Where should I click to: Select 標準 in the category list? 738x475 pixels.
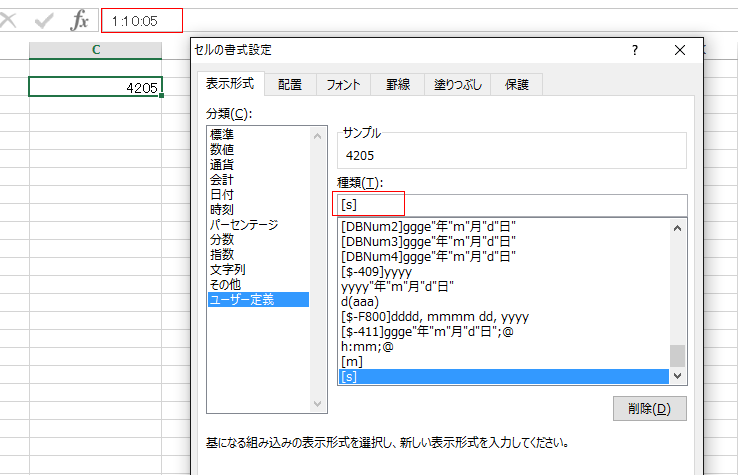(x=258, y=135)
